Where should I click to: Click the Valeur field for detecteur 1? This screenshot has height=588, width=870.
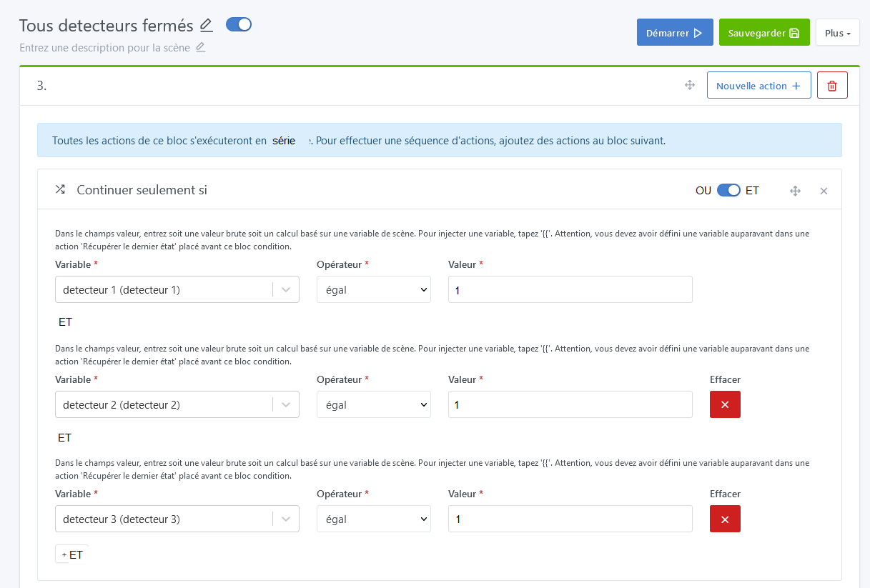[x=570, y=289]
